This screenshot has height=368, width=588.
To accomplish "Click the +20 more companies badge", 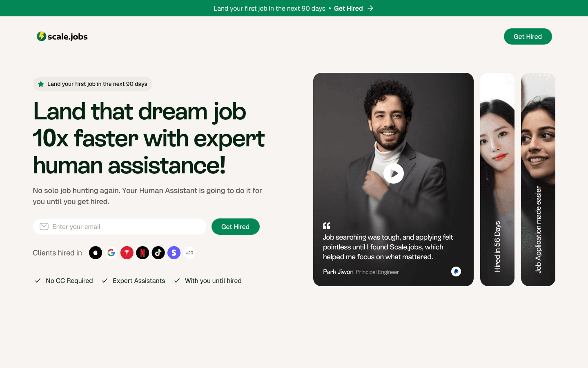I will point(189,253).
